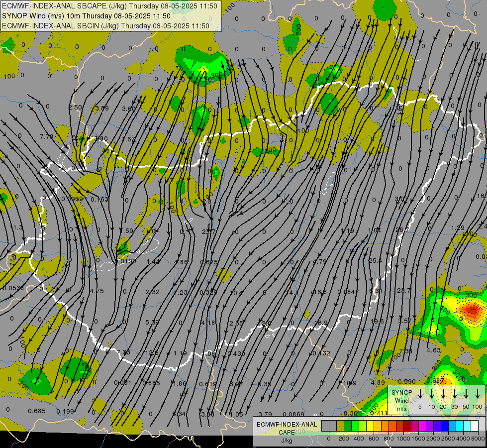The width and height of the screenshot is (487, 448).
Task: Click the 0.132 value on map
Action: pos(321,353)
